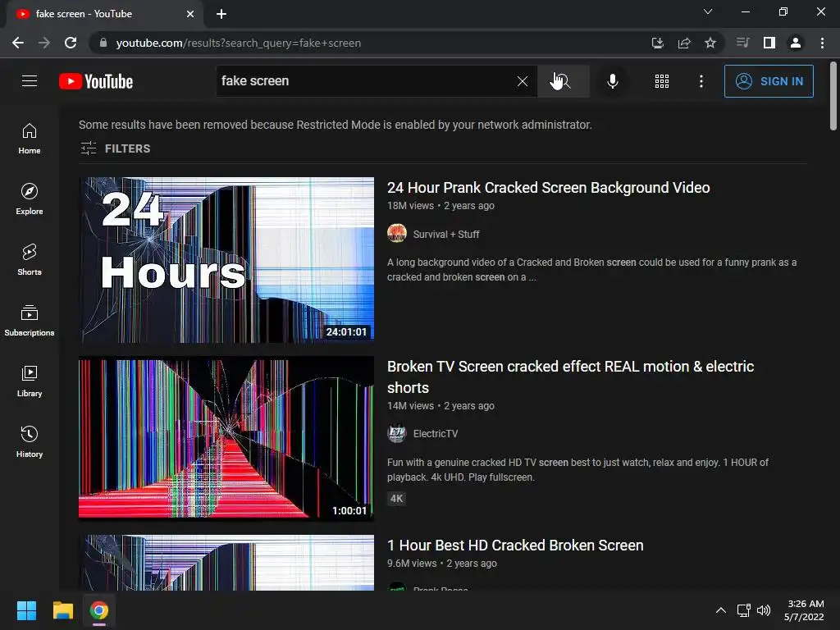Reload the page

coord(71,43)
